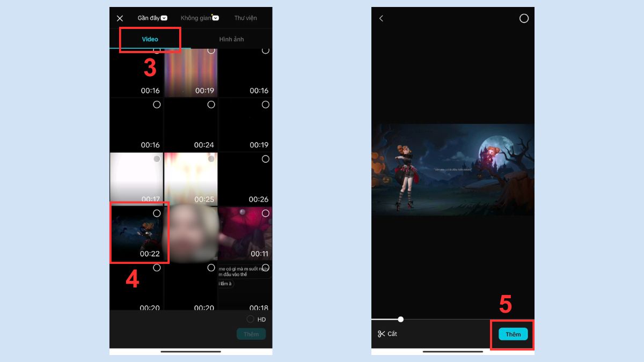Select the colorful 00:19 video thumbnail
The height and width of the screenshot is (362, 644).
[x=191, y=72]
